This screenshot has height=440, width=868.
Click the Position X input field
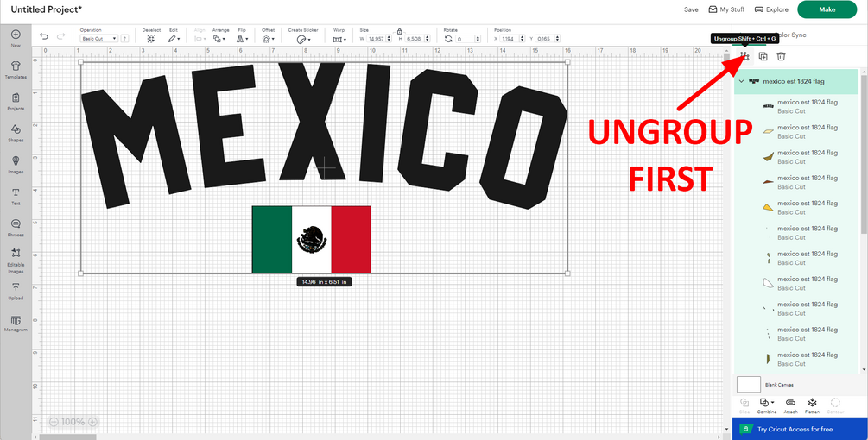coord(510,39)
